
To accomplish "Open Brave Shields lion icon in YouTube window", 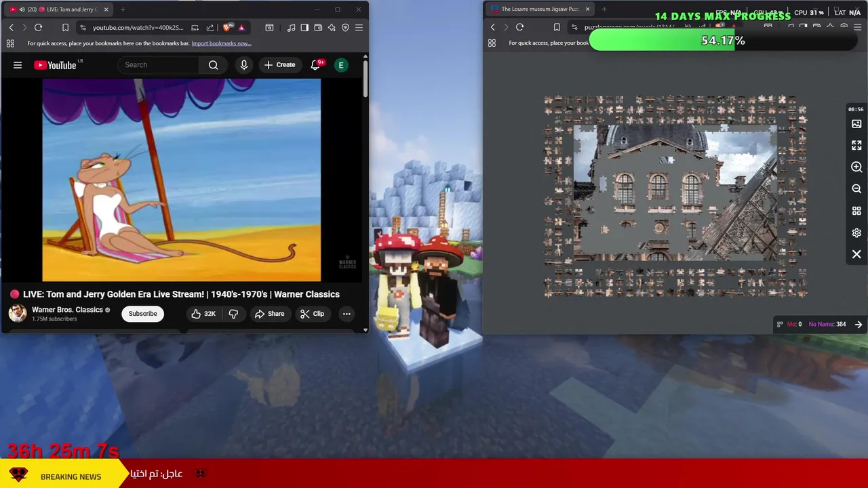I will [x=227, y=27].
